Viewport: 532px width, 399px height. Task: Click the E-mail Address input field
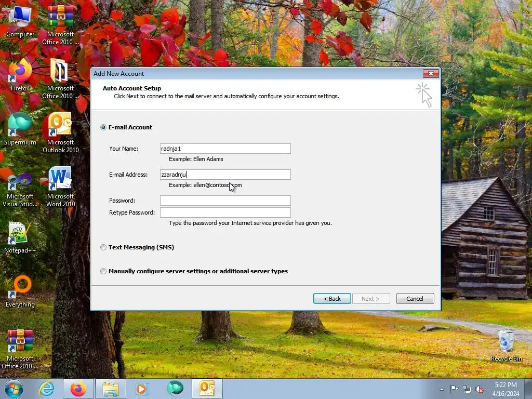click(225, 175)
